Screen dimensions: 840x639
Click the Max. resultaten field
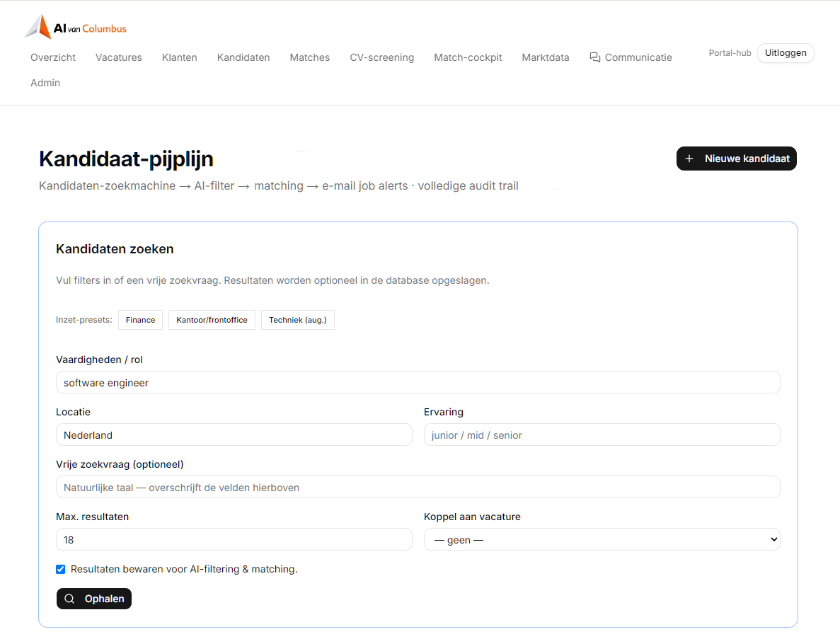point(234,539)
